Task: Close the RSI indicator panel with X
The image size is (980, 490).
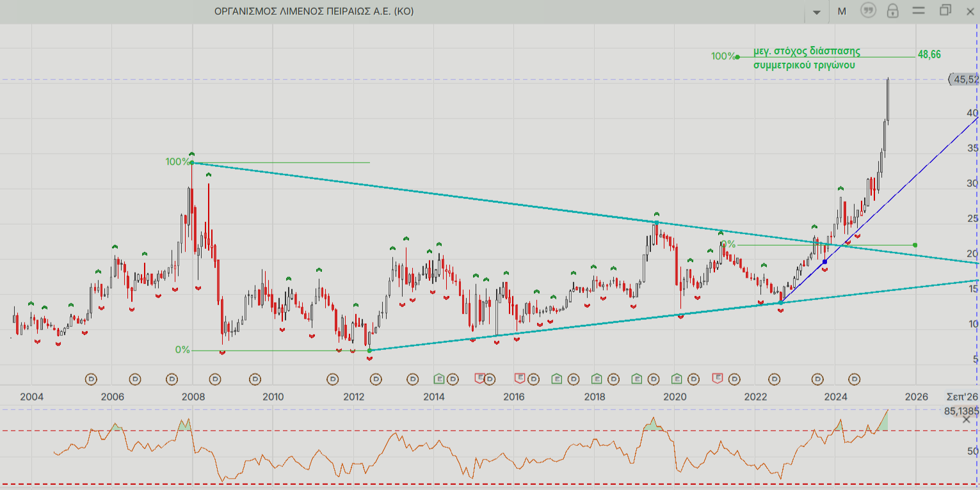Action: click(967, 420)
